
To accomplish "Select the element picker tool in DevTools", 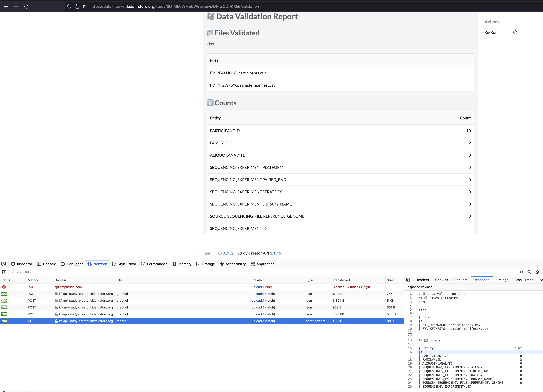I will (x=4, y=264).
